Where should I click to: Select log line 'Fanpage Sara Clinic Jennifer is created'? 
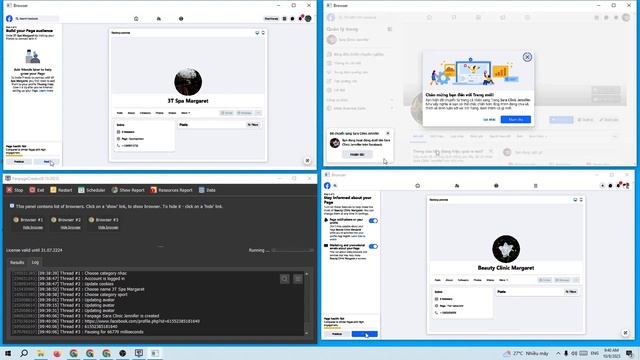pos(86,316)
